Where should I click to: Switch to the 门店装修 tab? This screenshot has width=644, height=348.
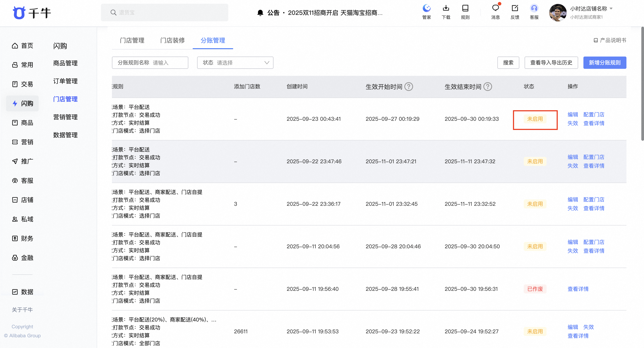(x=172, y=41)
